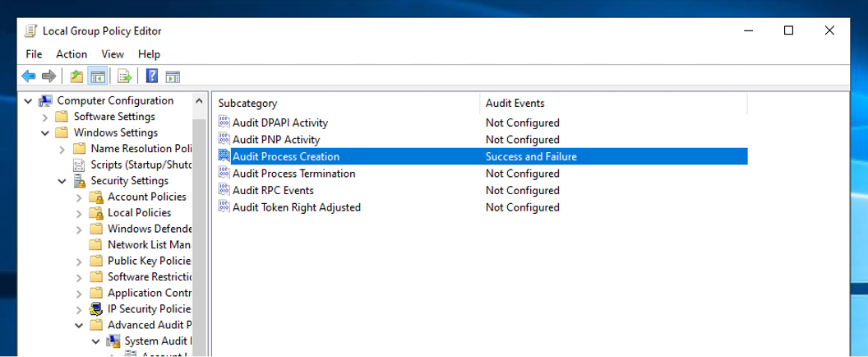This screenshot has width=868, height=357.
Task: Click the Local Policies locked folder icon
Action: [x=96, y=213]
